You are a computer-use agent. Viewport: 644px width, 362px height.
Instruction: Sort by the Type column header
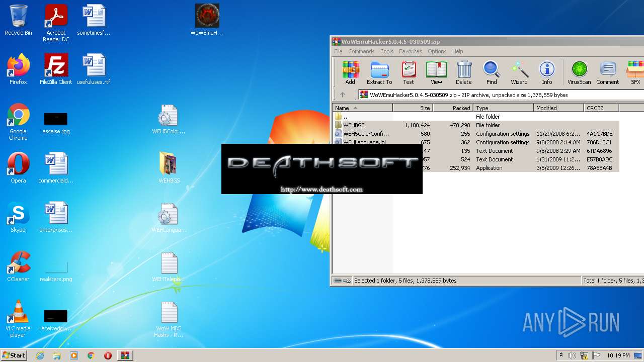point(503,108)
